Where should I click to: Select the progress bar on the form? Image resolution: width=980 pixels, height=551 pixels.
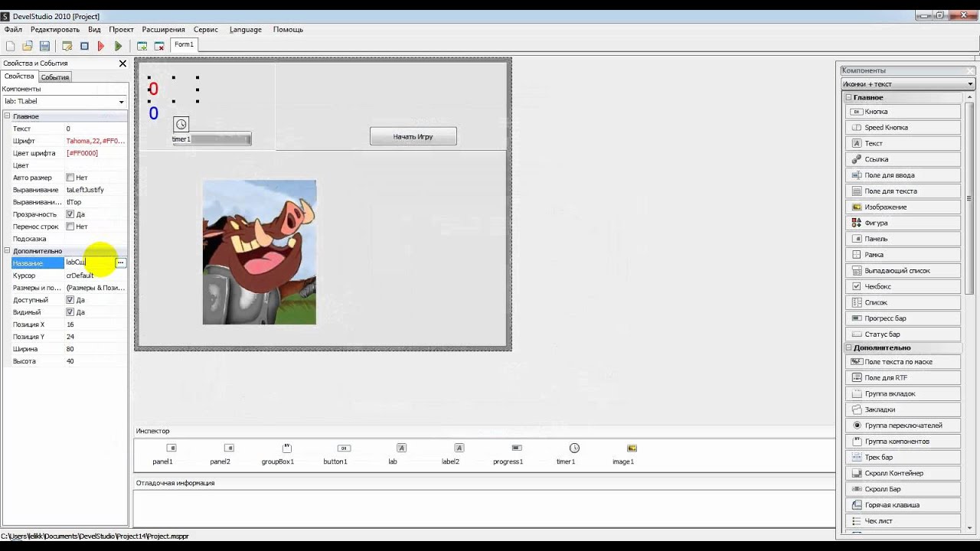212,139
